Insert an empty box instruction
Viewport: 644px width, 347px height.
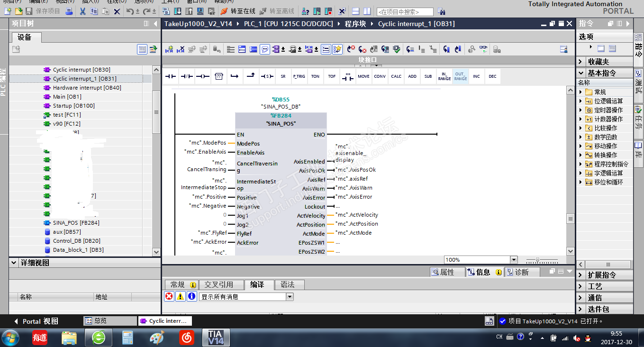click(219, 76)
